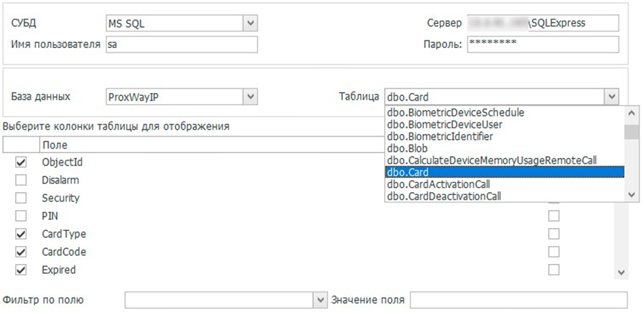This screenshot has height=312, width=644.
Task: Click the Значение поля text field
Action: click(518, 300)
